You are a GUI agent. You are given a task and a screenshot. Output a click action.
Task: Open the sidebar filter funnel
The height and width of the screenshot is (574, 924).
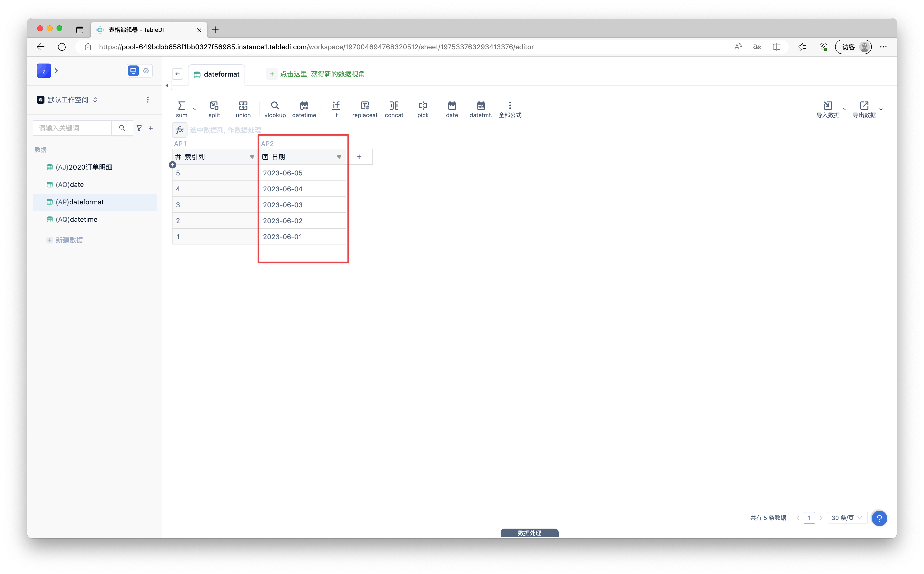click(x=139, y=128)
